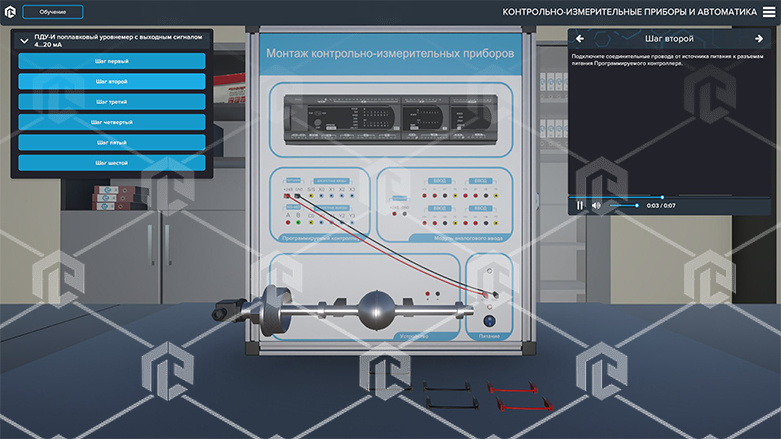Select Шаг четвертый

click(111, 122)
